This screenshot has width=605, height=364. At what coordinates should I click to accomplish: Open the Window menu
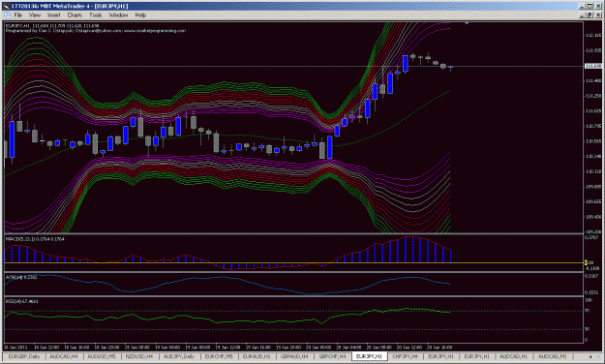118,15
